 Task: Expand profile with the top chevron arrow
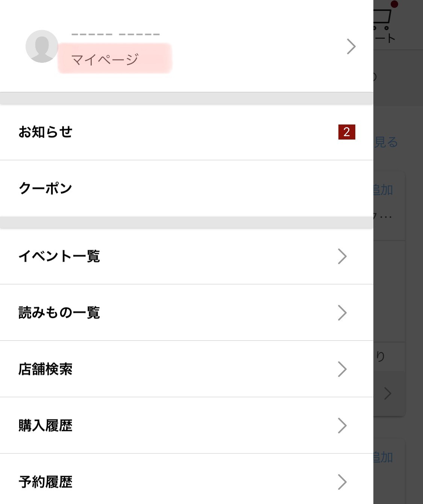tap(351, 46)
